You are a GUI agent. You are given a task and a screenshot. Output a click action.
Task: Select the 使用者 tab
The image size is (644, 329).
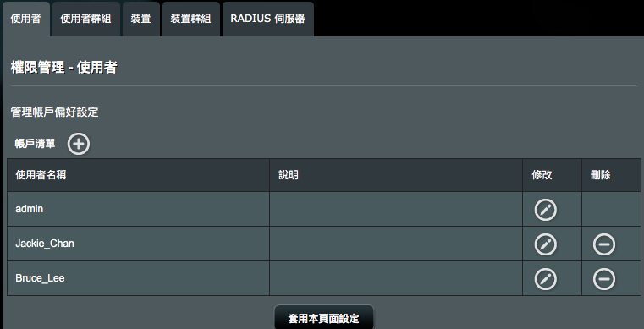26,19
